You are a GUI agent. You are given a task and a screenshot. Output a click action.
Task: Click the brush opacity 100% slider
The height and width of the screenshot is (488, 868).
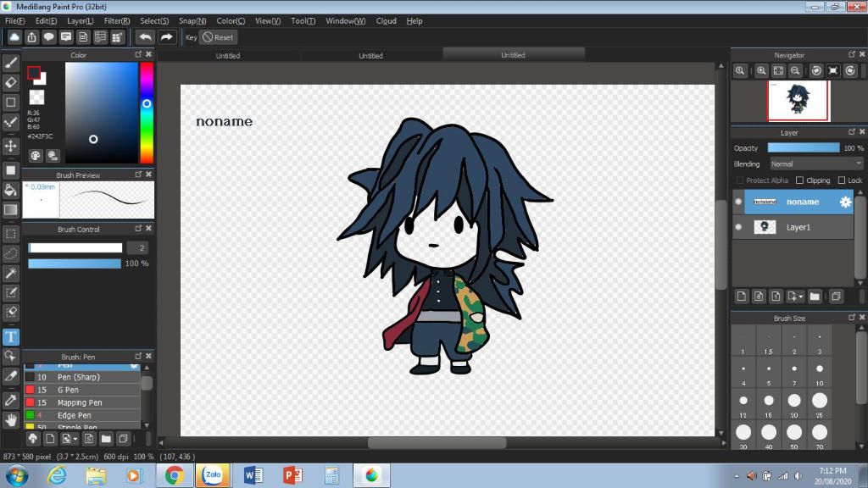75,263
